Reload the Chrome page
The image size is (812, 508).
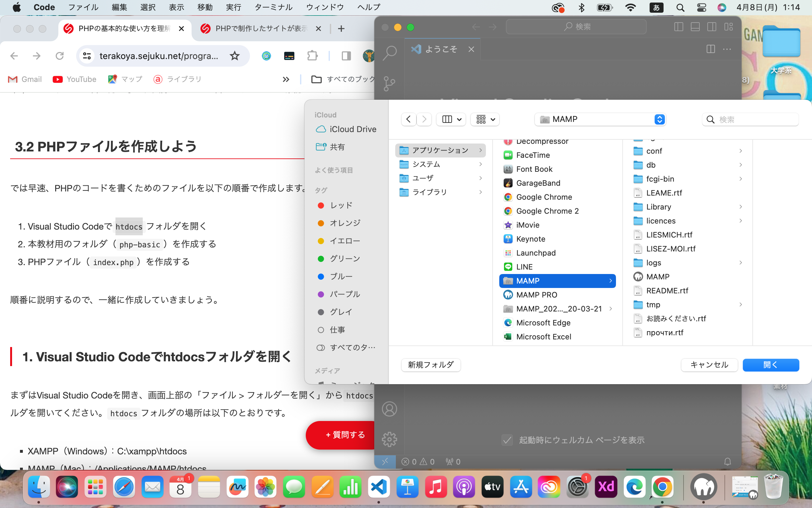(x=59, y=56)
